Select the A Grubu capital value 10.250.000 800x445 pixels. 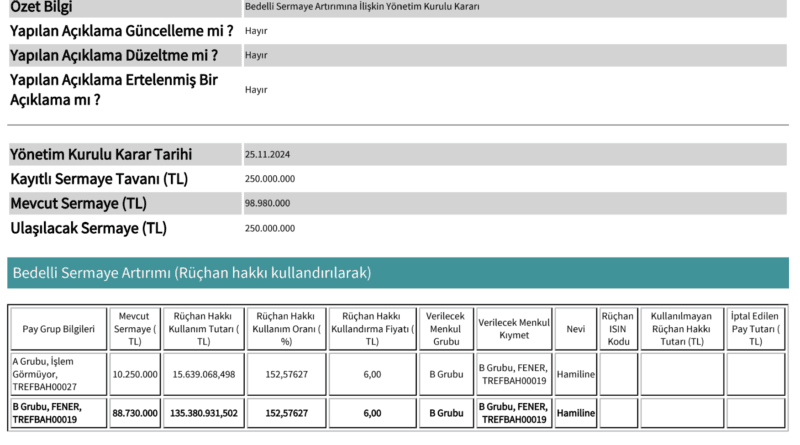135,374
